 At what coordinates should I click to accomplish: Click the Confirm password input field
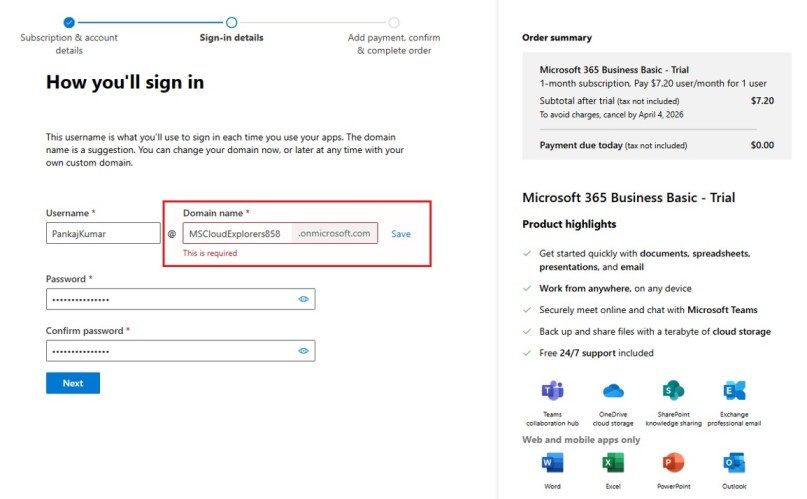click(170, 351)
